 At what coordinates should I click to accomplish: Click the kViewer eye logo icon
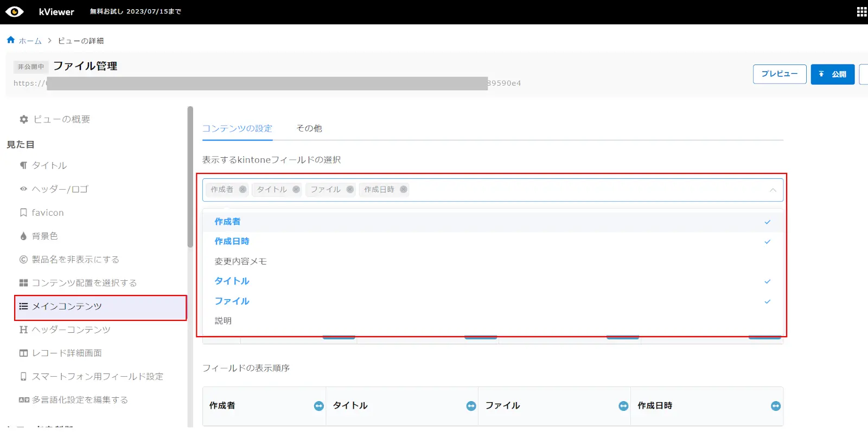[x=14, y=12]
